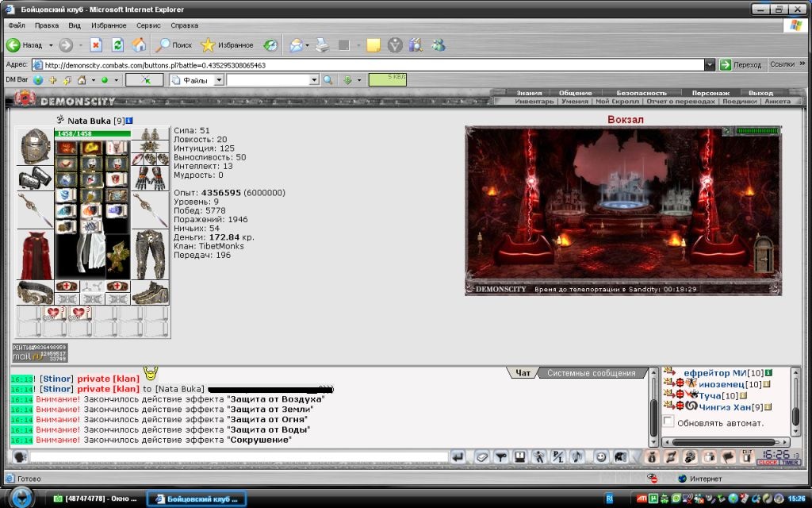
Task: Print the page with the printer icon
Action: point(322,45)
